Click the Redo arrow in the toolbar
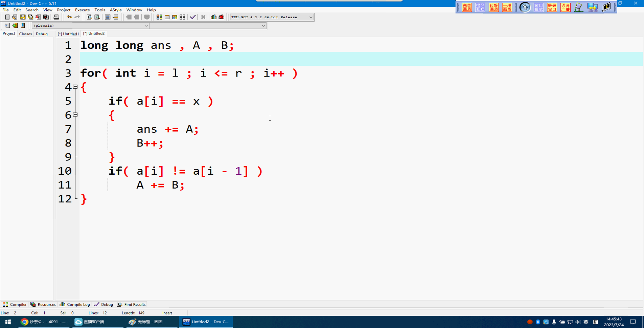The image size is (644, 328). [x=77, y=17]
